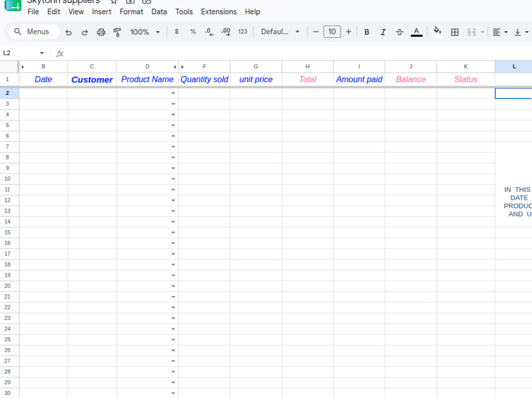532x398 pixels.
Task: Click the font size 10 field
Action: click(332, 31)
